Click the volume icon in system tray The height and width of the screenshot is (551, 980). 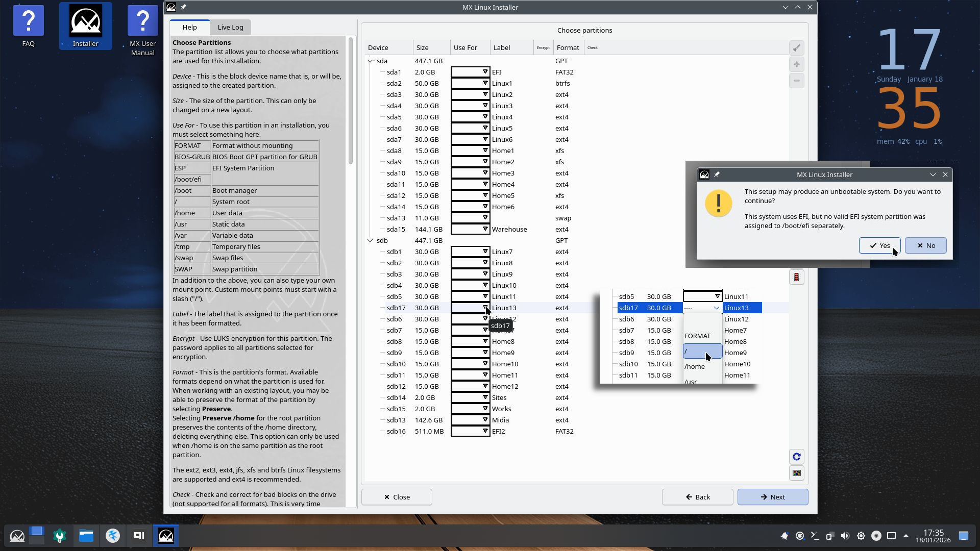pyautogui.click(x=845, y=536)
